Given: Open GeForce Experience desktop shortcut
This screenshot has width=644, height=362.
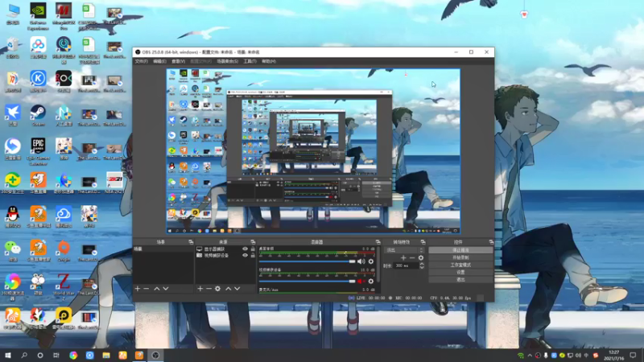Looking at the screenshot, I should [x=38, y=17].
